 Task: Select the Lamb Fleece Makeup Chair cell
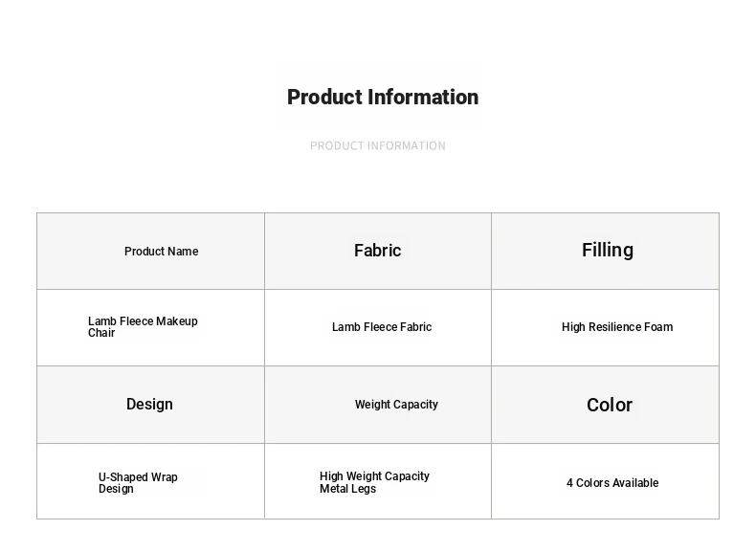(150, 327)
